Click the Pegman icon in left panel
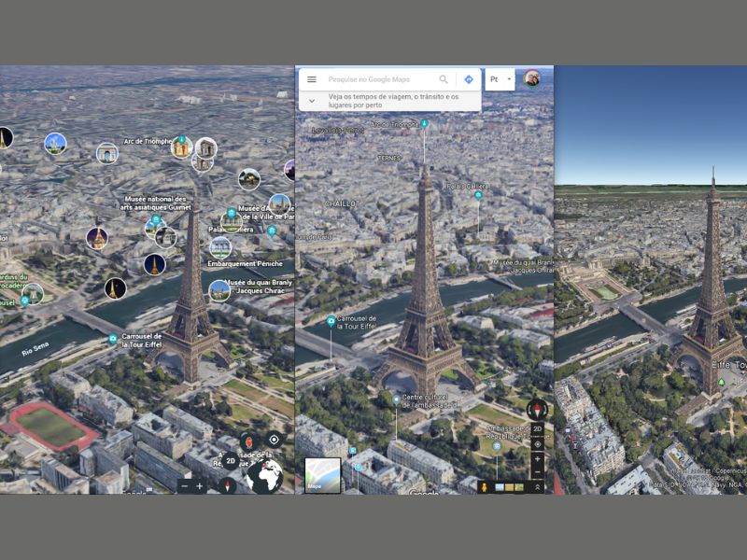 (249, 441)
